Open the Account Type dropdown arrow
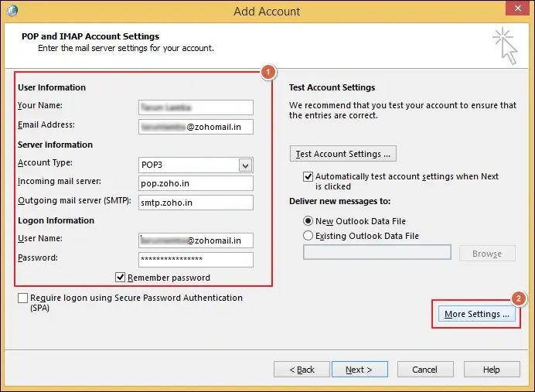This screenshot has width=535, height=392. 245,165
